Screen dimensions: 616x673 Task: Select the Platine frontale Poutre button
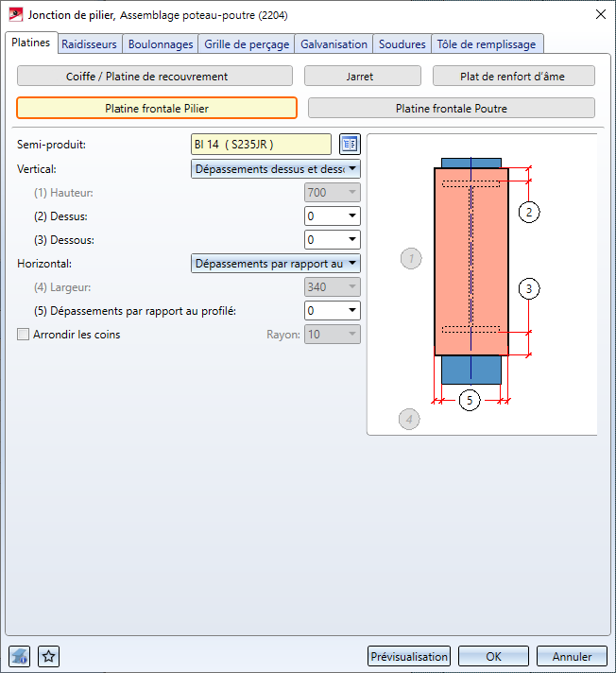452,108
